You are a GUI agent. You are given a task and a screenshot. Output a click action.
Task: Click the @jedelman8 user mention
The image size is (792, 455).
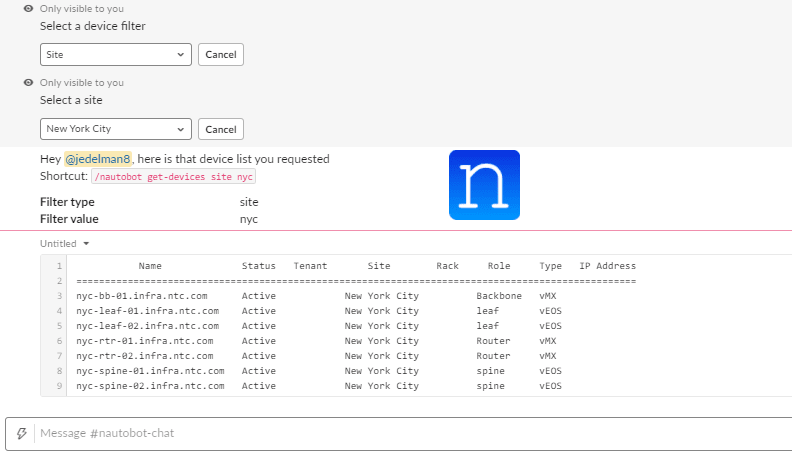click(98, 159)
